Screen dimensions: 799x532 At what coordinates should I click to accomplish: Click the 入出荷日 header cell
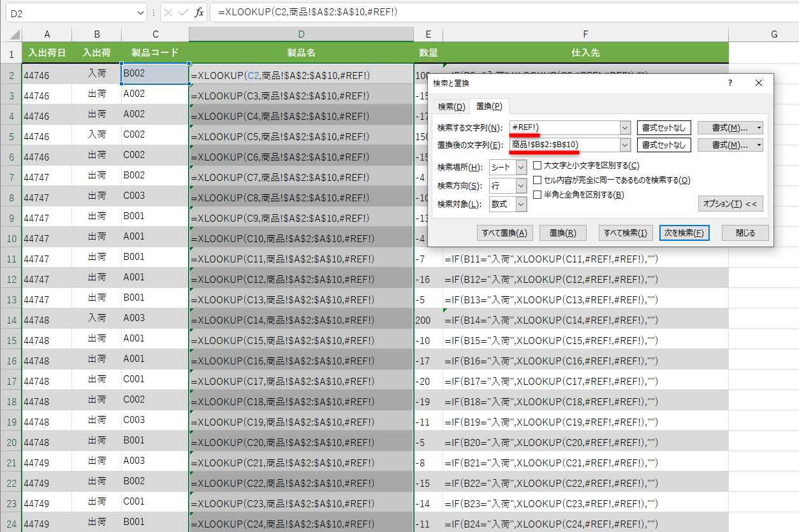(x=47, y=53)
